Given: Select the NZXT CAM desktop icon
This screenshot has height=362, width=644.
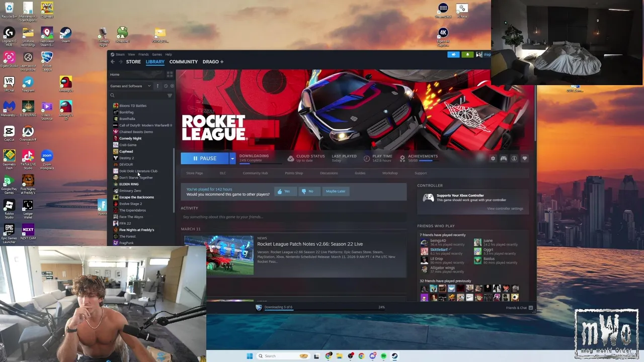Looking at the screenshot, I should [28, 233].
